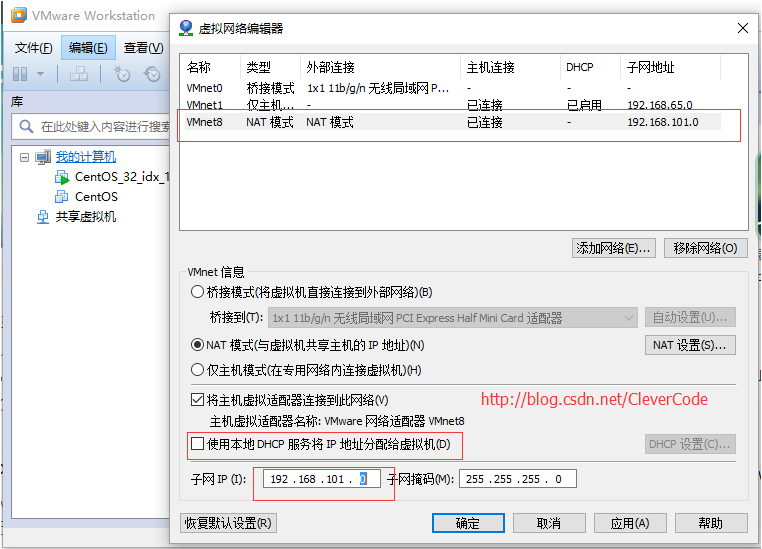Click the take snapshot toolbar icon
The image size is (762, 549).
click(x=122, y=74)
